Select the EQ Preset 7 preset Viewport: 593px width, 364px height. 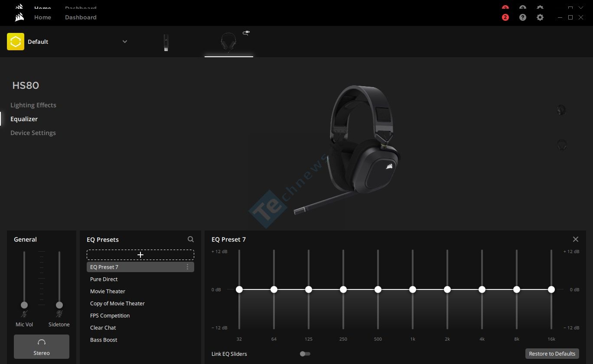pos(140,267)
